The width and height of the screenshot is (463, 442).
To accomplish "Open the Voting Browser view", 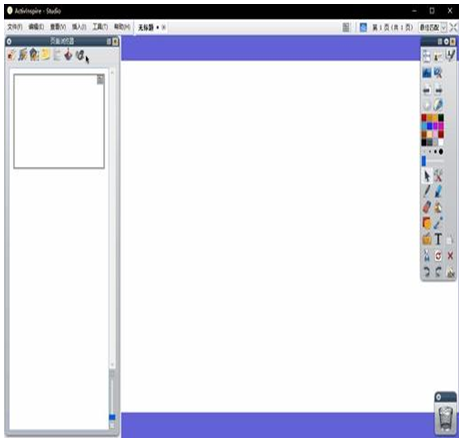I will 80,55.
